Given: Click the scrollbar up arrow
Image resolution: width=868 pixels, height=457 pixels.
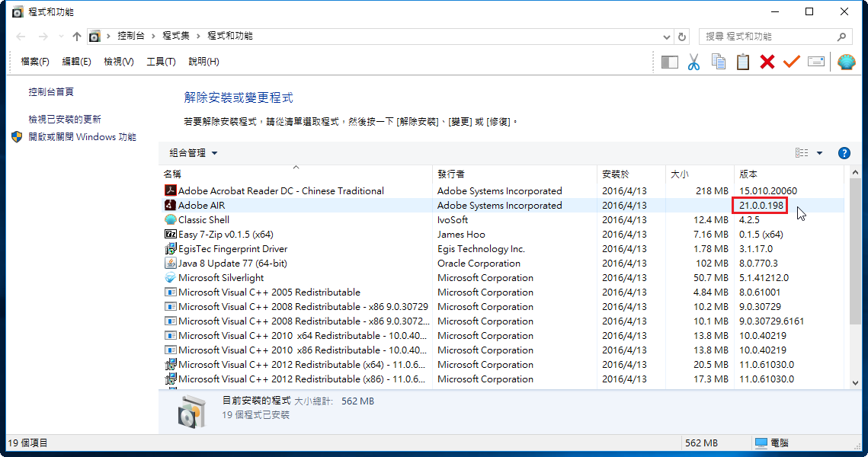Looking at the screenshot, I should [x=855, y=173].
